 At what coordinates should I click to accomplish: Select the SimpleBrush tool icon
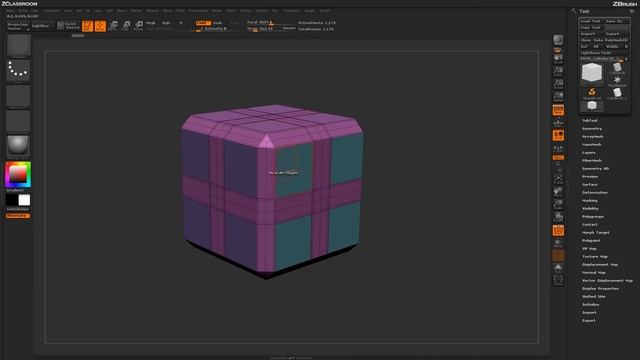coord(592,93)
